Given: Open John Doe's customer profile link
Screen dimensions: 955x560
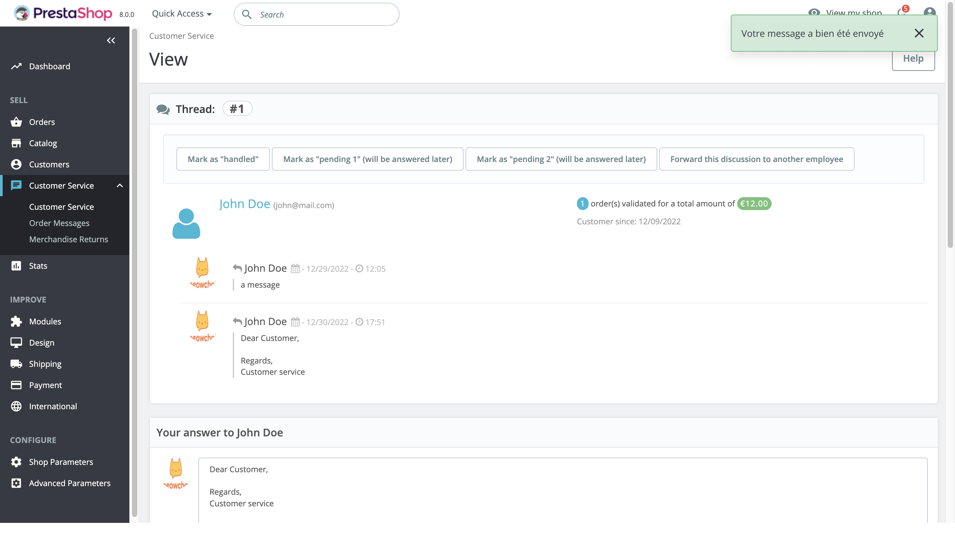Looking at the screenshot, I should point(244,203).
